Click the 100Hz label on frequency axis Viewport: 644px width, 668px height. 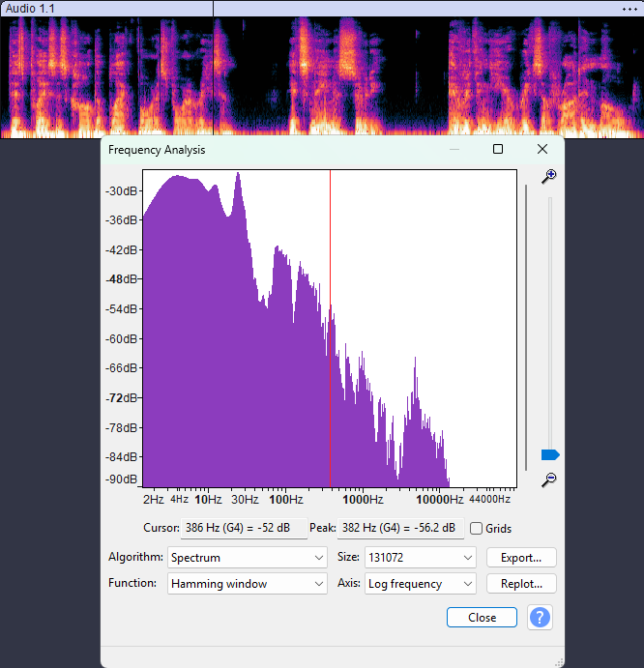(286, 499)
